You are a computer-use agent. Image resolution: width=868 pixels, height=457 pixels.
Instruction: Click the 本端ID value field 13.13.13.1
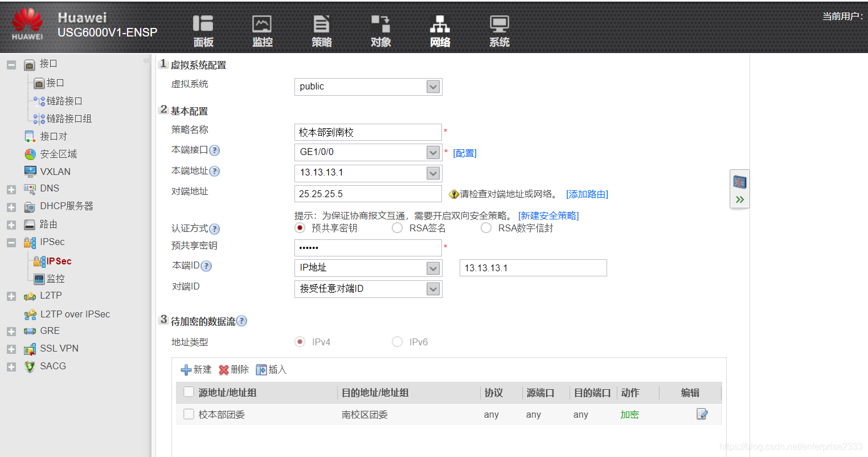coord(533,268)
